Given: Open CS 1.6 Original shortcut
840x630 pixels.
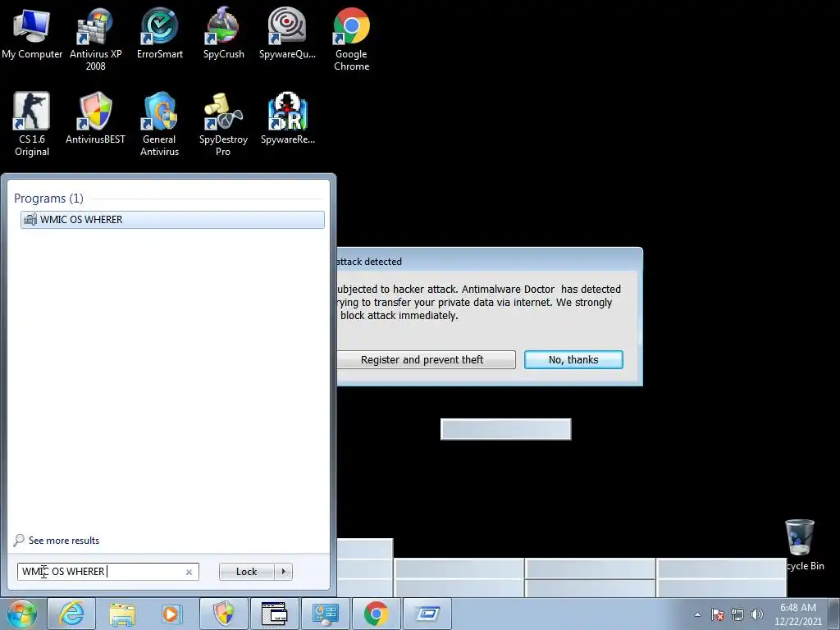Looking at the screenshot, I should [x=32, y=125].
